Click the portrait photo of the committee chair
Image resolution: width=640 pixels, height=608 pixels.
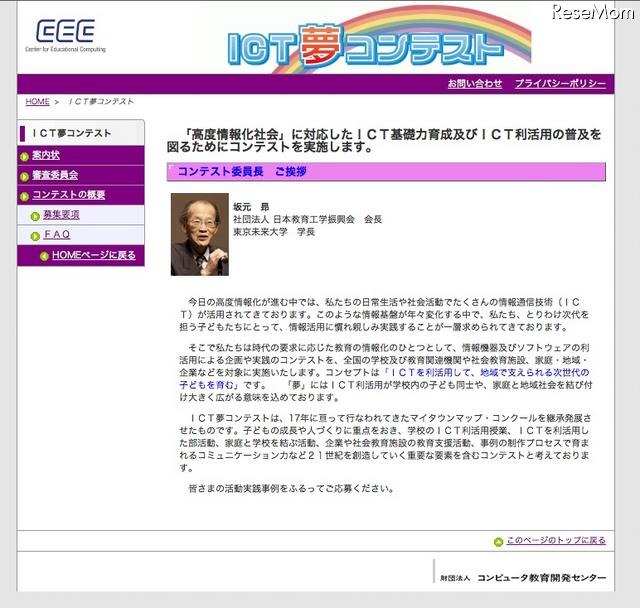(200, 234)
